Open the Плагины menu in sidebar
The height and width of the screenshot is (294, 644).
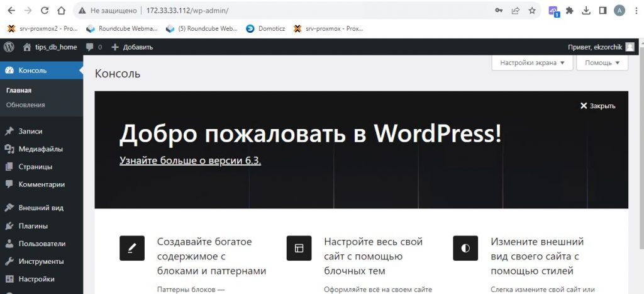point(33,226)
